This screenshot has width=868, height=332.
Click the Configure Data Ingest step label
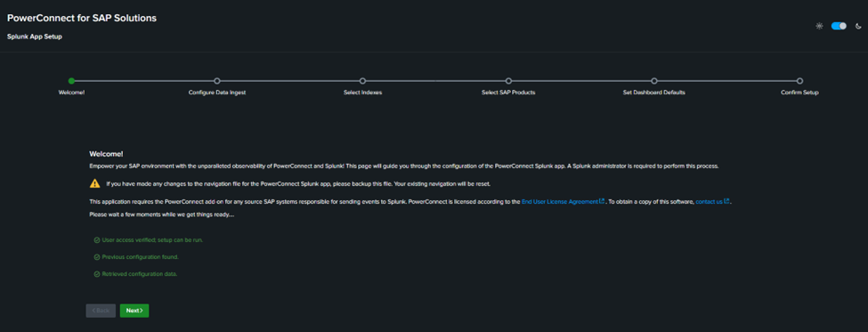tap(217, 93)
